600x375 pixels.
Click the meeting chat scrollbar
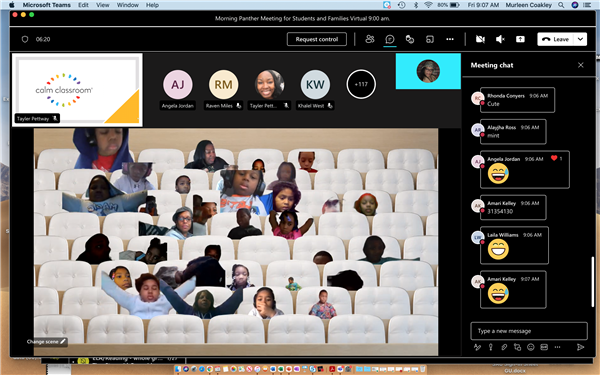coord(593,282)
